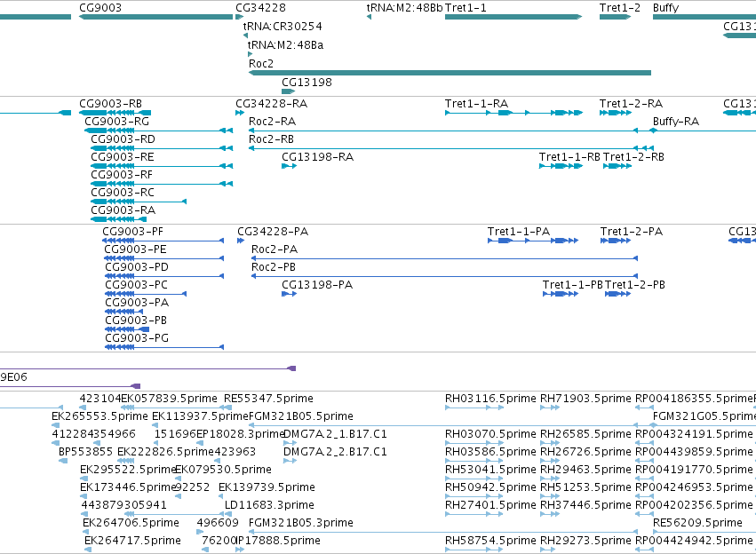The image size is (756, 554).
Task: Open the Buffy gene label
Action: 666,8
